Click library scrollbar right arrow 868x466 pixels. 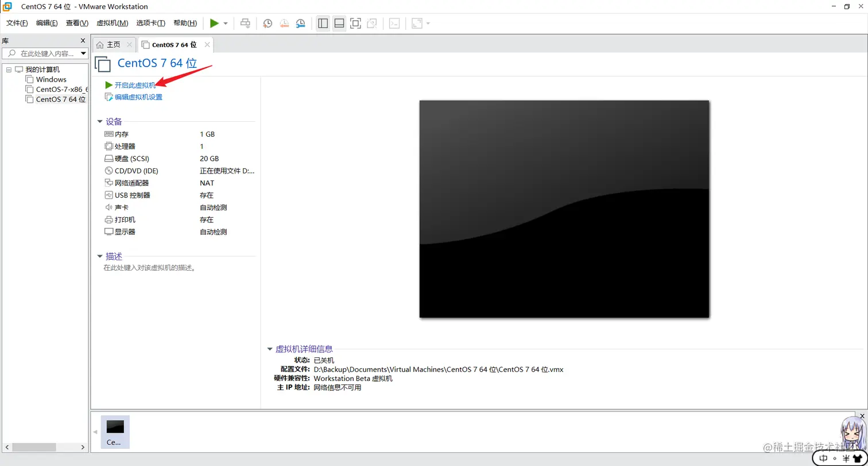[83, 446]
